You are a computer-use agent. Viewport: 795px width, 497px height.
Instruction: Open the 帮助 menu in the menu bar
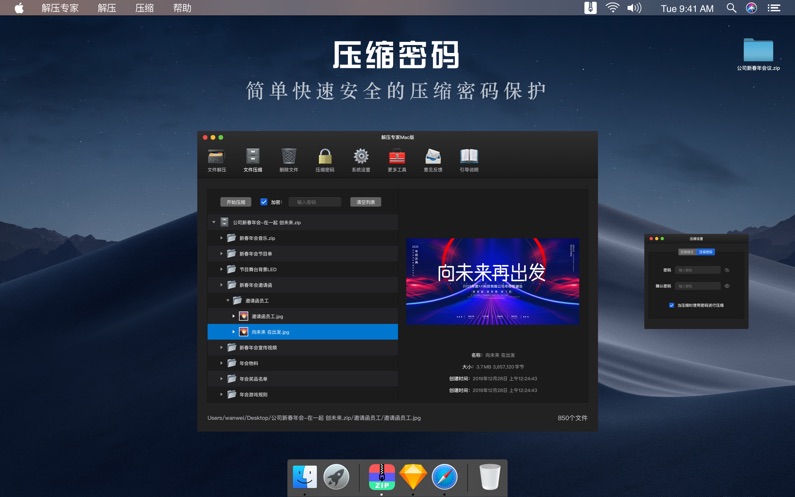click(182, 8)
